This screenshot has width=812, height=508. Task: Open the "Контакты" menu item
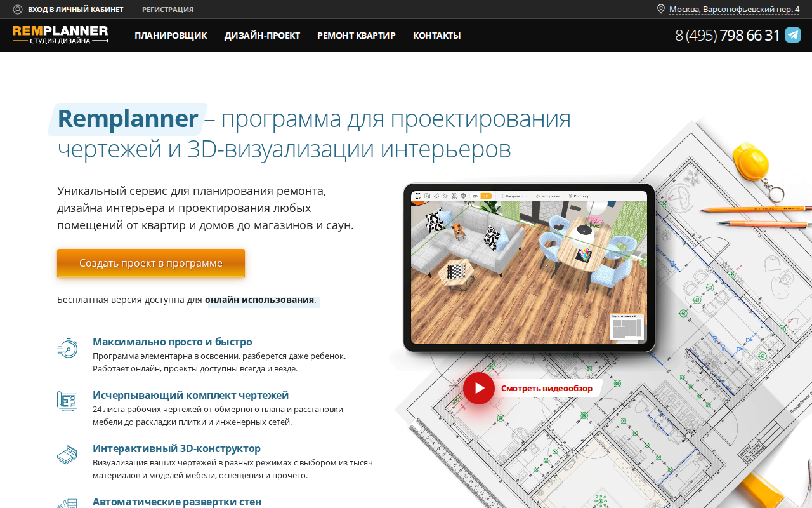(x=437, y=36)
